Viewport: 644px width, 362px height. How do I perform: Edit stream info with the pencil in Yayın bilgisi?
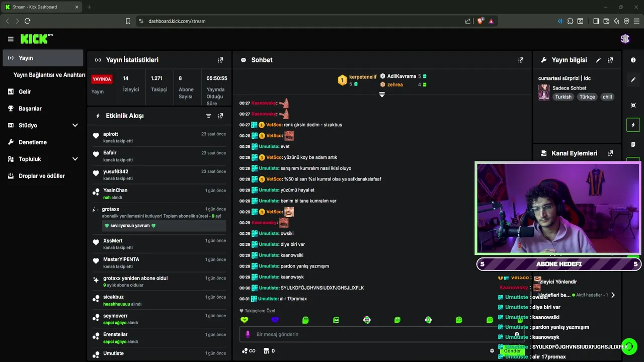[598, 60]
